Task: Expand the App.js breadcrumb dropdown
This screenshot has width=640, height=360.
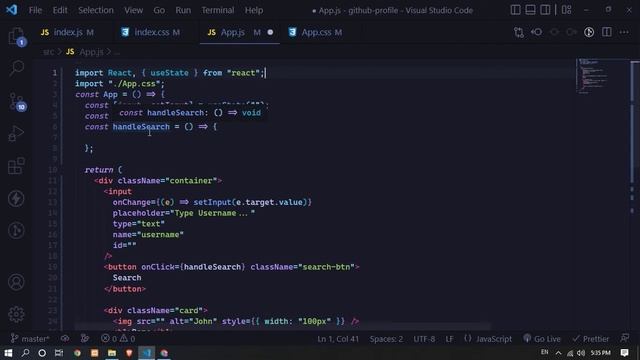Action: (x=91, y=52)
